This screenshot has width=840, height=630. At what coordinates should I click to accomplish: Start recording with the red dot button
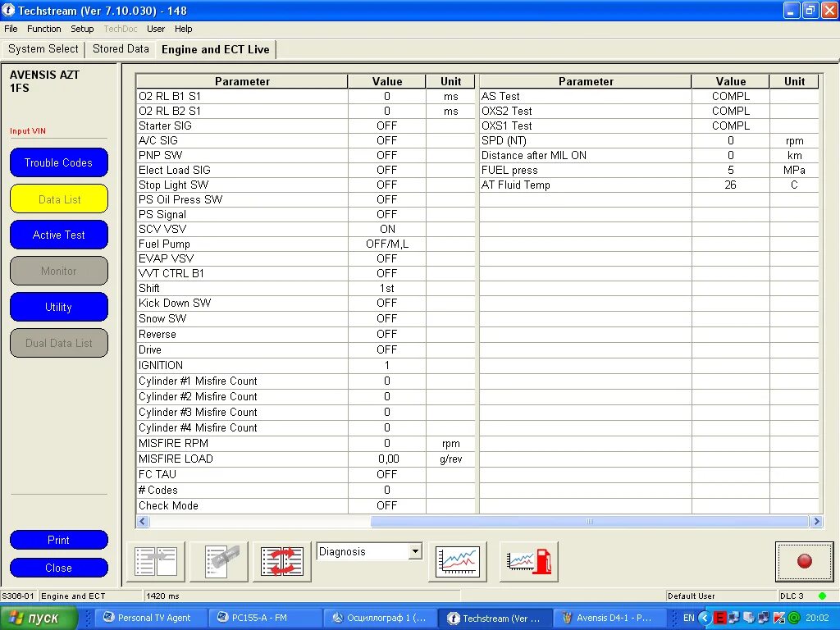point(804,561)
